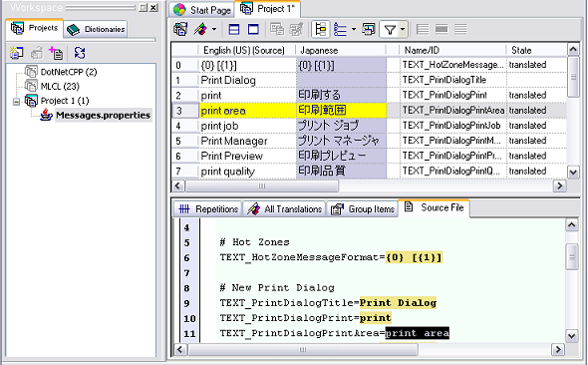
Task: Select the 'Print Preview' source cell
Action: [x=247, y=156]
